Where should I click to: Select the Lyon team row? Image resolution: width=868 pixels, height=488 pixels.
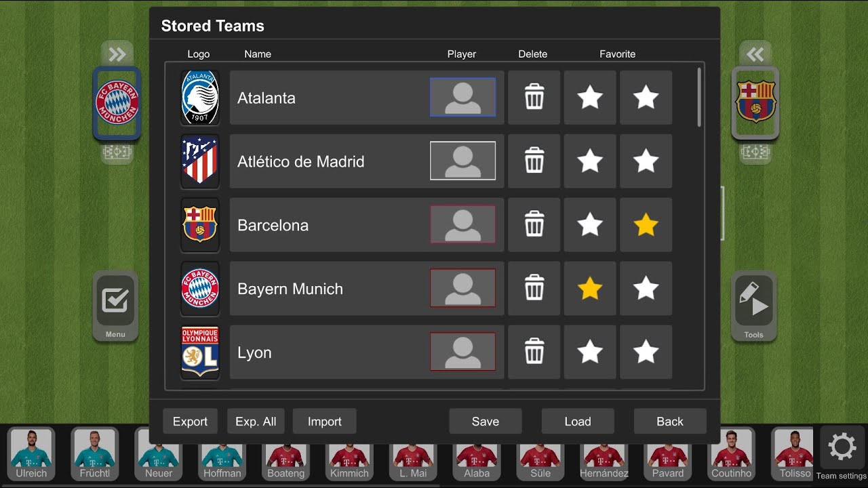[367, 352]
